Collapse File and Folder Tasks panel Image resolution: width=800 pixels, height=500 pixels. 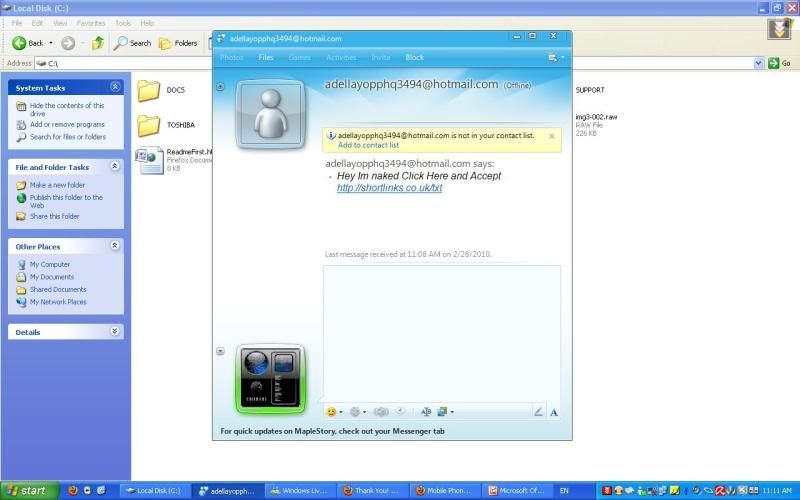(115, 166)
